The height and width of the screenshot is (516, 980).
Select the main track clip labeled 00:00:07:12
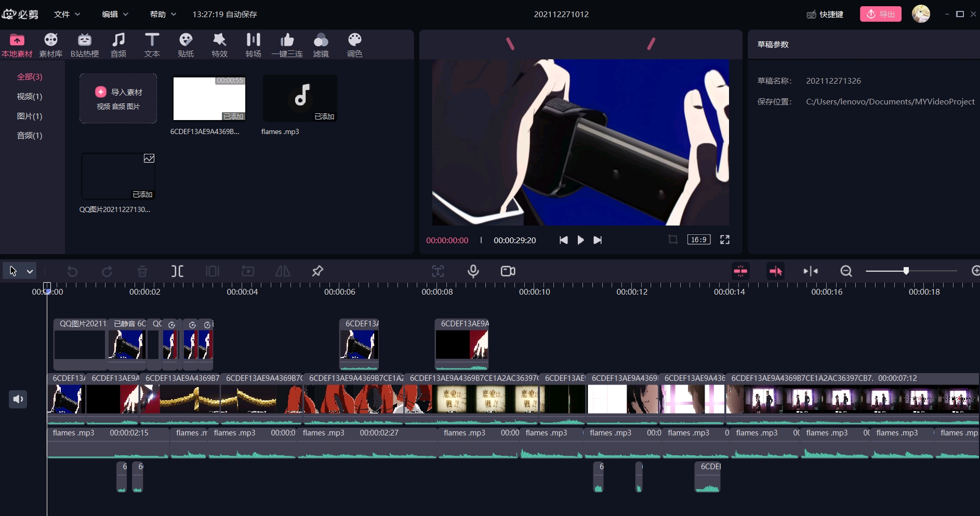(x=852, y=399)
